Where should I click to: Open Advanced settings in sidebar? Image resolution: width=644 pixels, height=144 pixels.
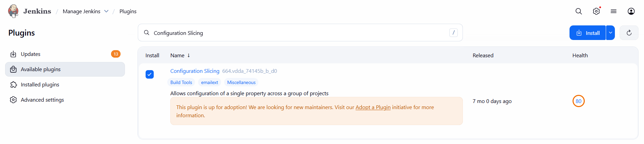coord(42,100)
